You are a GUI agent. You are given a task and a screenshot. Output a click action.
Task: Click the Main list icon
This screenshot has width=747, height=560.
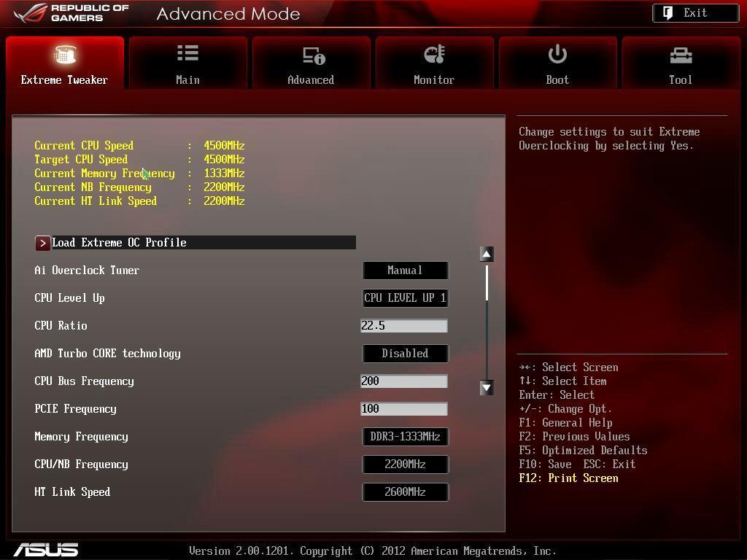point(187,52)
